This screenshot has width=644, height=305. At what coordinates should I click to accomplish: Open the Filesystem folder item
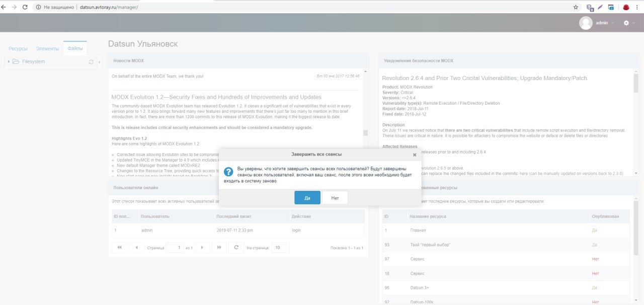[33, 61]
